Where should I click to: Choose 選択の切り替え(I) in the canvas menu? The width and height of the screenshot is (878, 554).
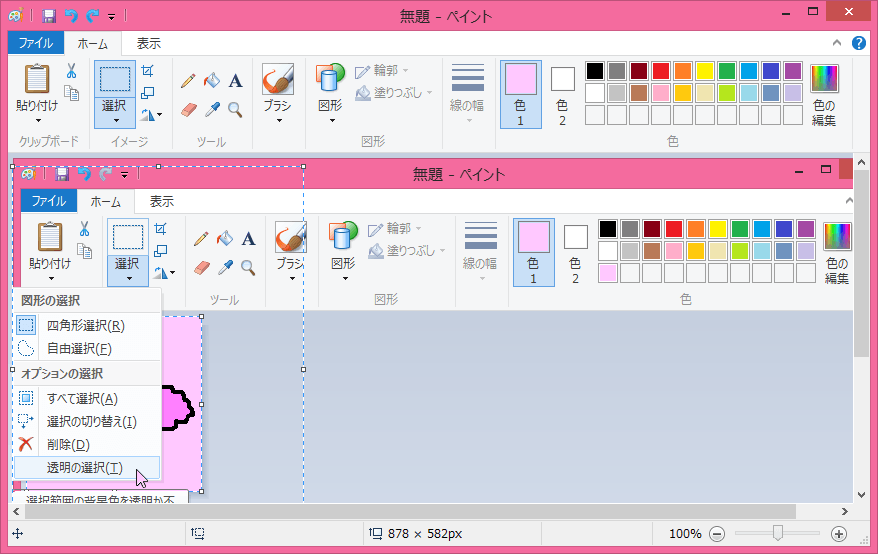(x=87, y=421)
